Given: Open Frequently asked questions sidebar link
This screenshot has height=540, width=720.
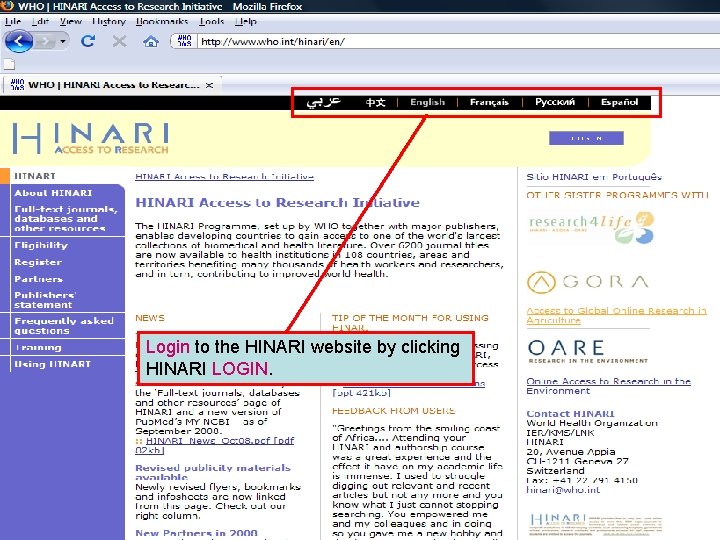Looking at the screenshot, I should tap(64, 326).
